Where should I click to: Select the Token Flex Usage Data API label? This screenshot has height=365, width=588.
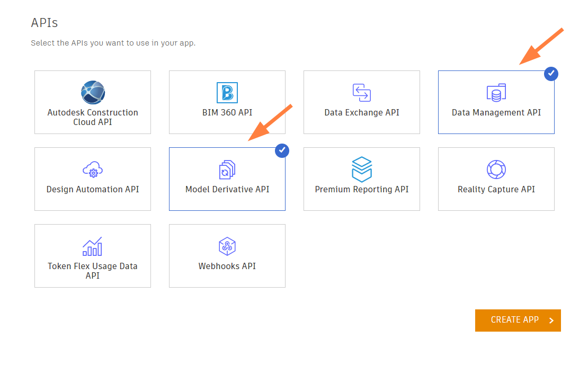click(93, 271)
